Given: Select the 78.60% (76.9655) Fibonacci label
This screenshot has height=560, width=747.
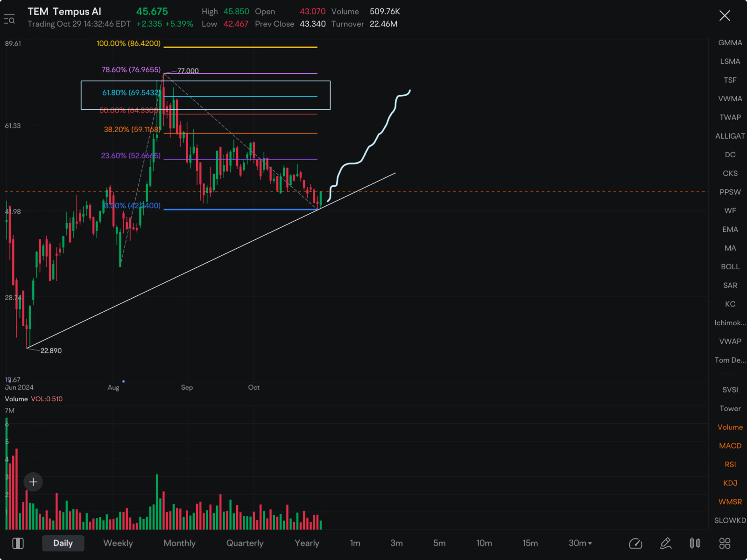Looking at the screenshot, I should pos(131,70).
